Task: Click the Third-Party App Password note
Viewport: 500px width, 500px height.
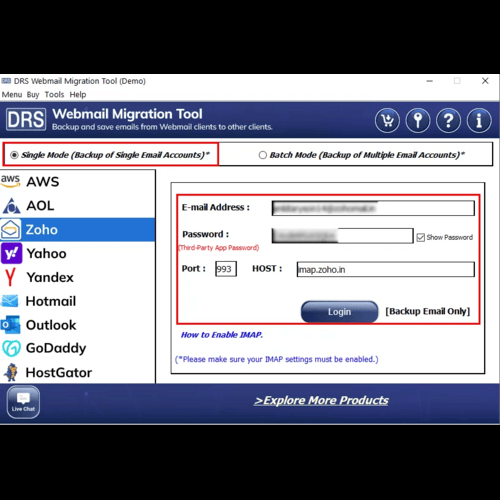Action: pos(219,248)
